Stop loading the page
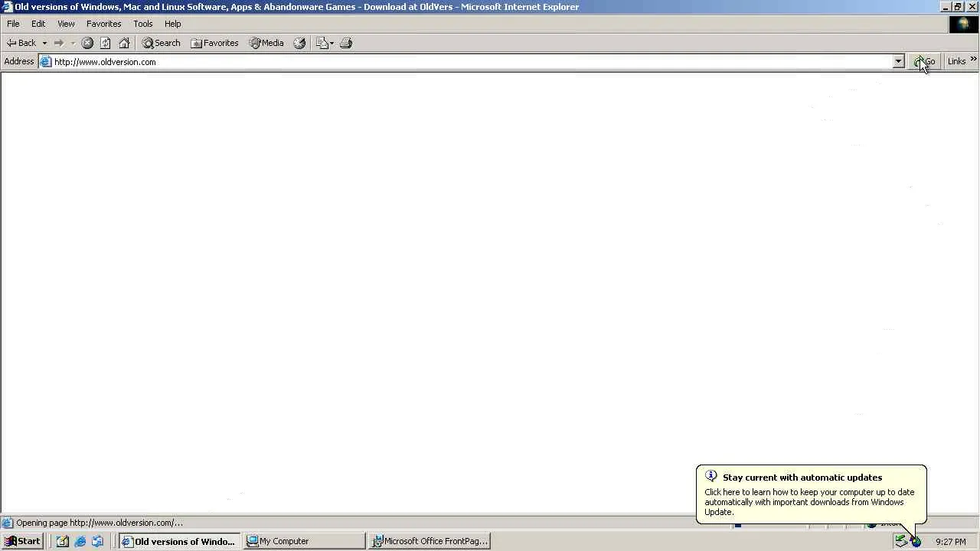Viewport: 980px width, 551px height. [x=87, y=43]
